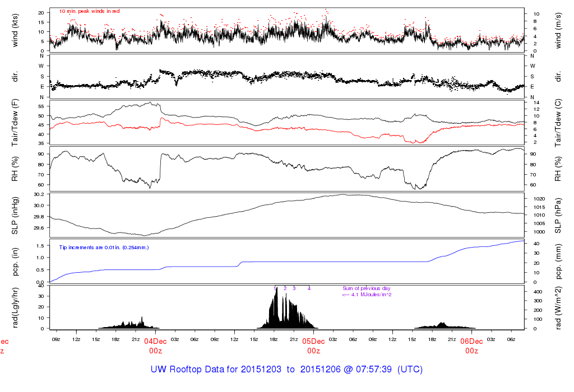The image size is (574, 392).
Task: Click the '04Dec' date label
Action: click(155, 342)
